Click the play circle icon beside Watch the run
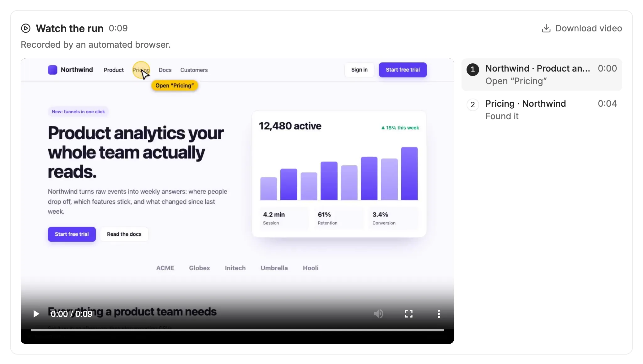 pyautogui.click(x=26, y=28)
